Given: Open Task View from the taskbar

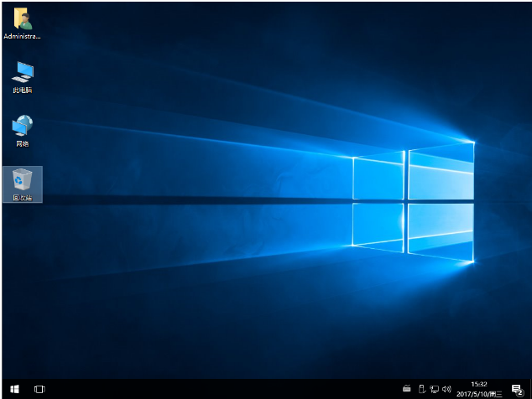Looking at the screenshot, I should tap(39, 389).
